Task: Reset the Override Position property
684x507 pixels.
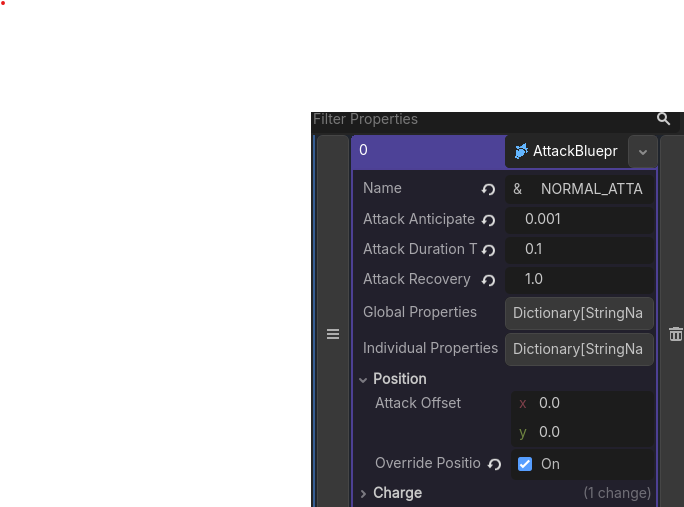Action: point(494,464)
